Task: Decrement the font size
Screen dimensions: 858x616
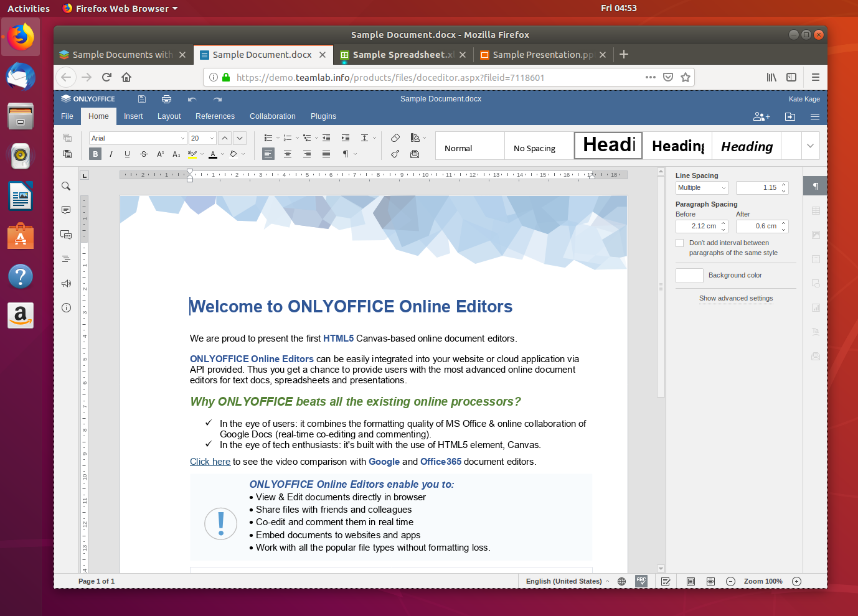Action: pyautogui.click(x=240, y=138)
